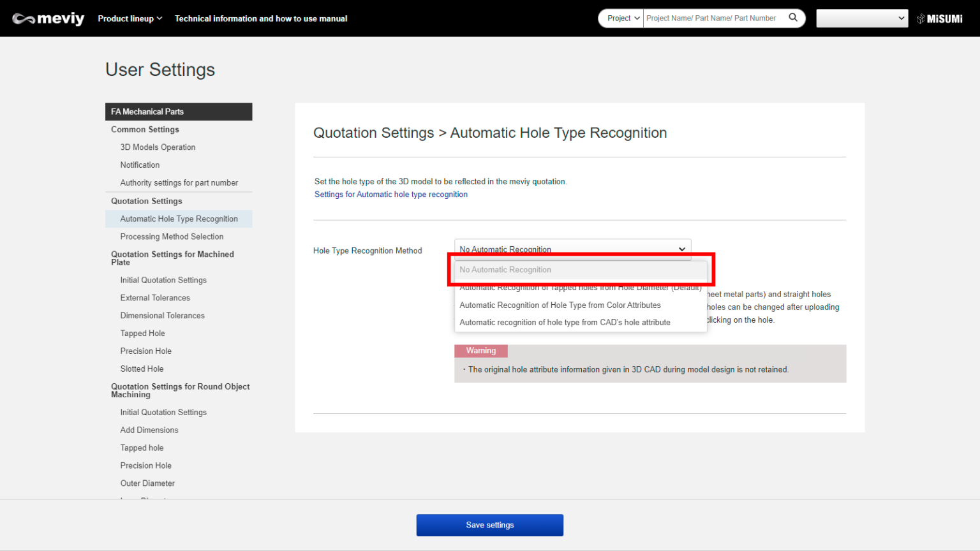Open Tapped Hole under Machined Plate settings
The image size is (980, 551).
click(x=142, y=333)
